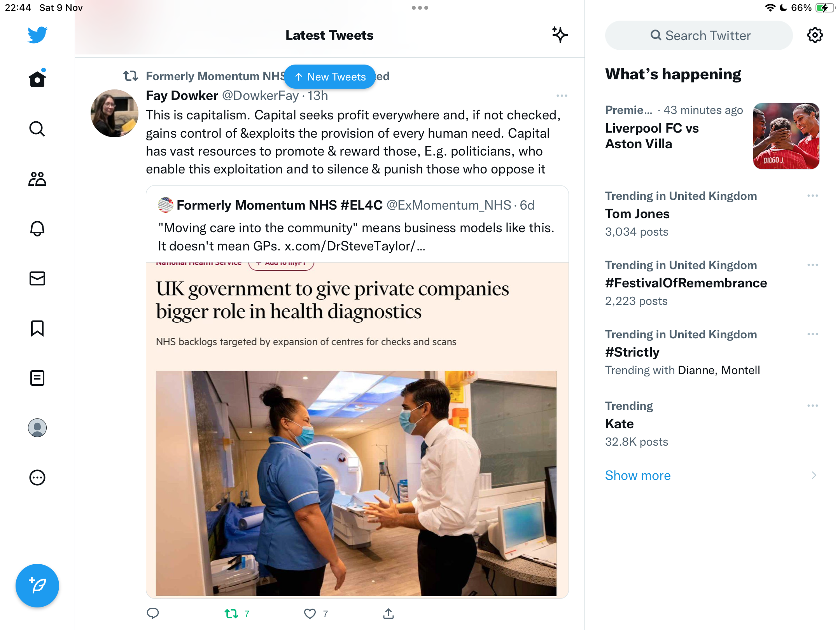Screen dimensions: 840x630
Task: Click Montell trending-with link
Action: [740, 370]
